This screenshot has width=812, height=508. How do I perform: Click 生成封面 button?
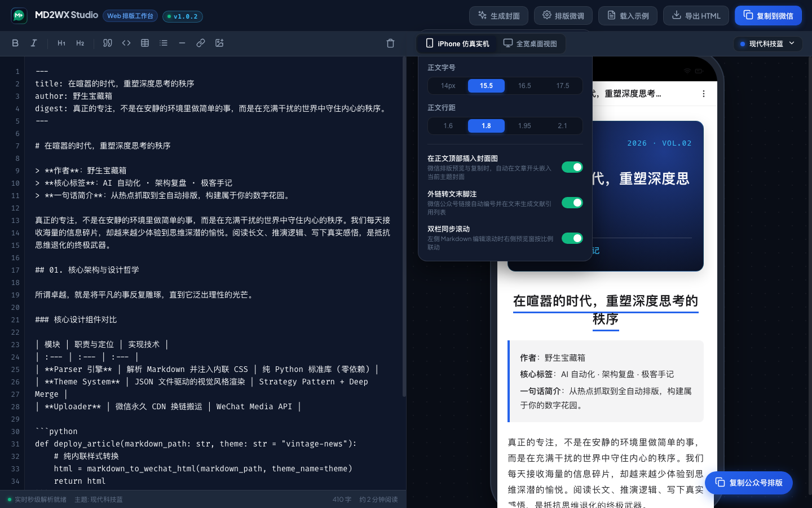pyautogui.click(x=498, y=16)
